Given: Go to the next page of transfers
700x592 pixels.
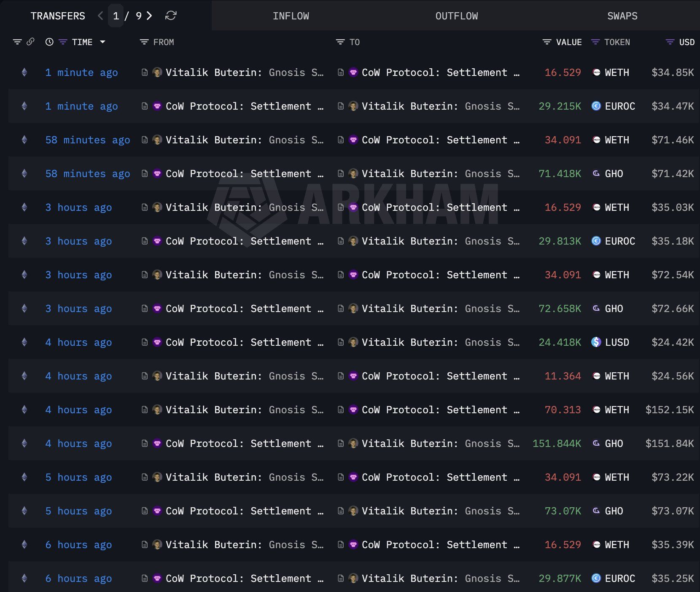Looking at the screenshot, I should [148, 16].
